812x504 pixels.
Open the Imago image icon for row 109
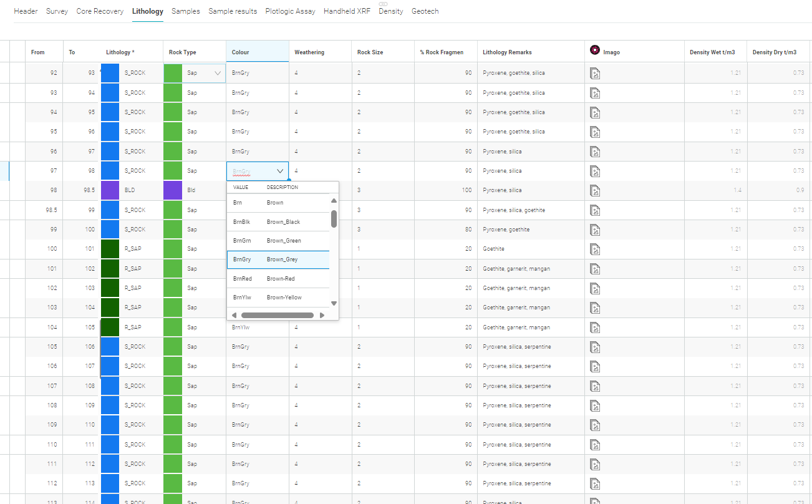pos(596,425)
